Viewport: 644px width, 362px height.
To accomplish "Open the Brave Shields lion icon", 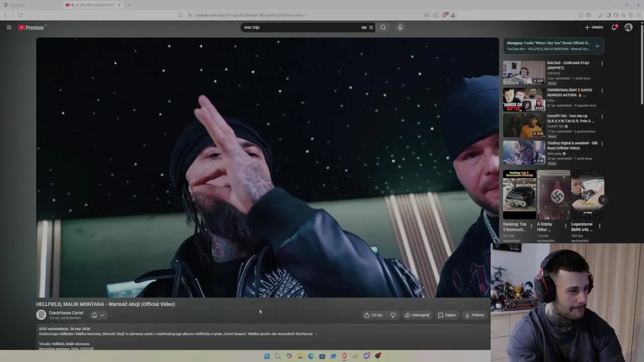I will (x=445, y=15).
